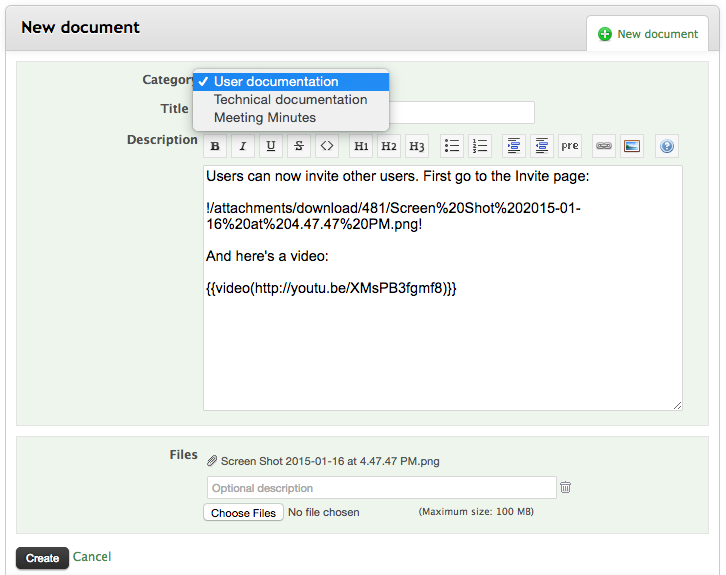This screenshot has width=726, height=575.
Task: Apply underline formatting button
Action: (x=271, y=146)
